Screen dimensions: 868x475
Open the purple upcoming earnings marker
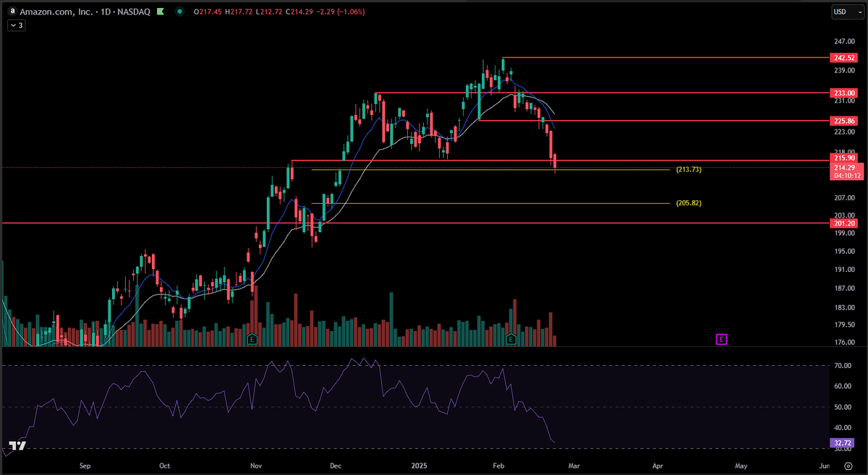721,338
